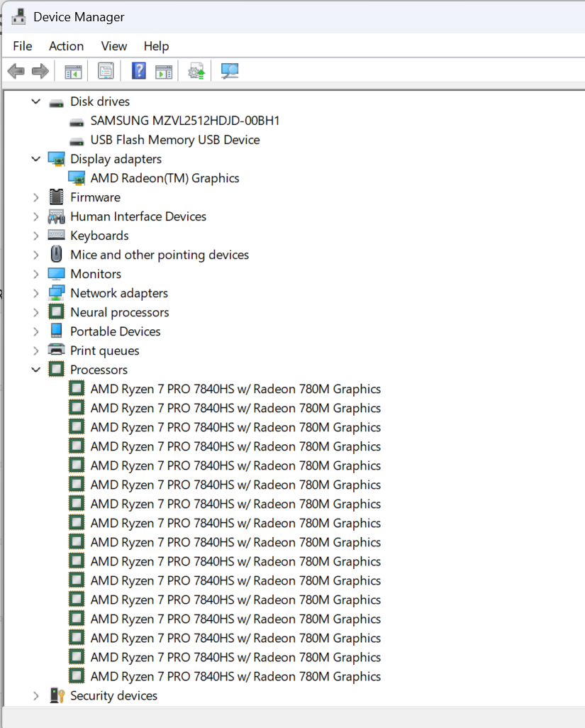Select the last AMD Ryzen 7 processor entry
Viewport: 585px width, 728px height.
[235, 676]
